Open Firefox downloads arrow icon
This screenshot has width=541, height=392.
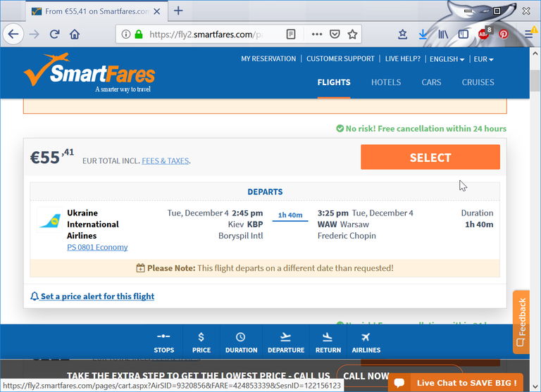click(423, 34)
